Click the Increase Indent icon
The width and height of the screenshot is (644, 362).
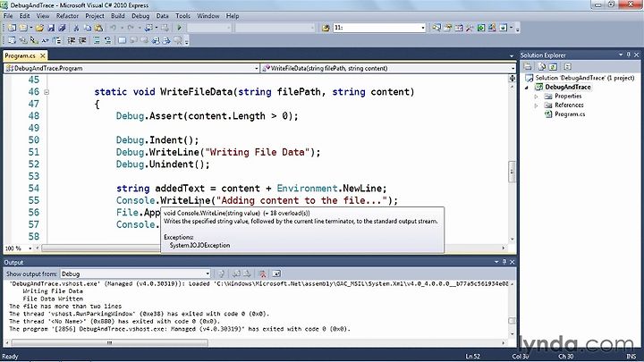click(82, 40)
